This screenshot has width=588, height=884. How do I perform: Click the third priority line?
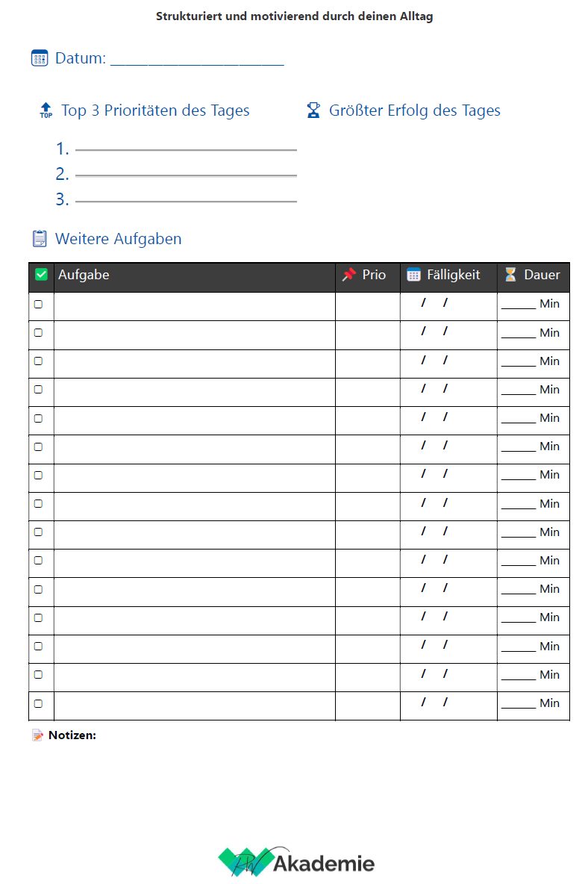186,200
